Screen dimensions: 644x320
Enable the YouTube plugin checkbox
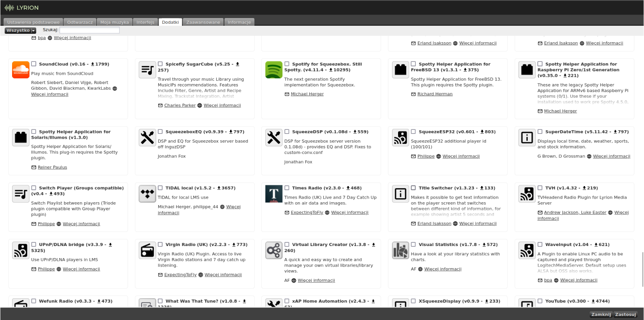point(540,301)
